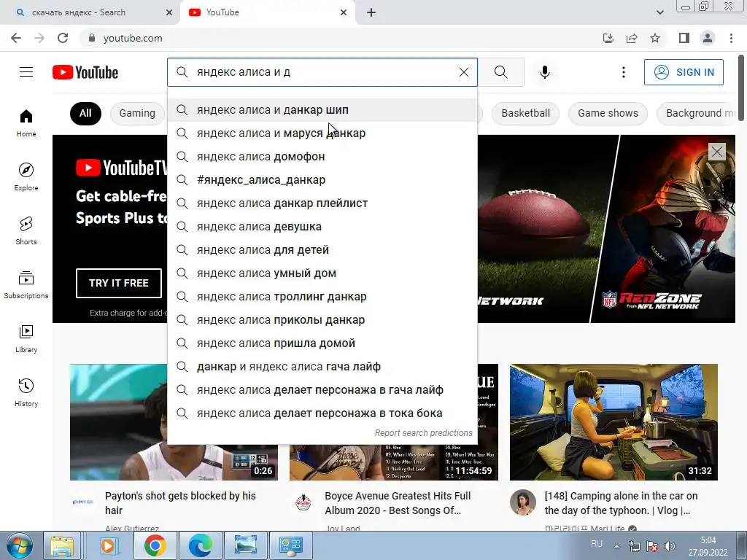The width and height of the screenshot is (747, 560).
Task: Close the YouTube TV ad banner
Action: 716,152
